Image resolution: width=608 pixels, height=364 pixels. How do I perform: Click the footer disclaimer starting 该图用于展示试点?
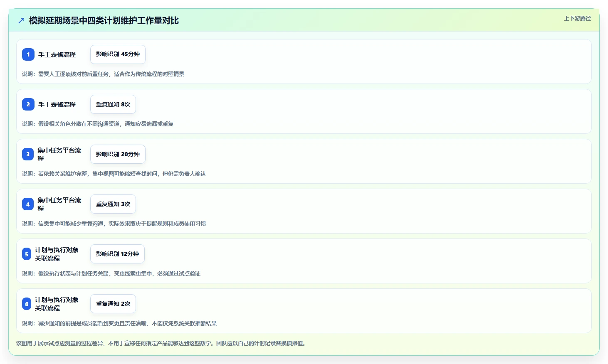pos(162,343)
